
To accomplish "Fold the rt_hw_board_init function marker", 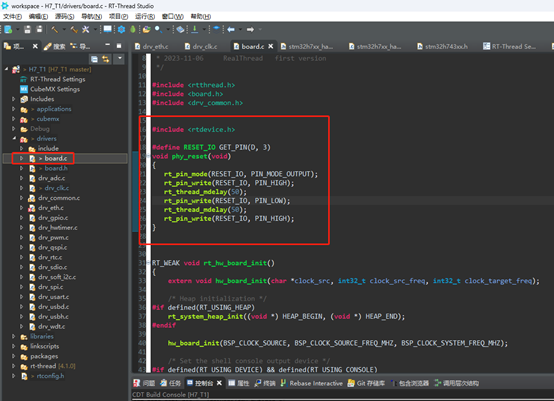I will 148,263.
